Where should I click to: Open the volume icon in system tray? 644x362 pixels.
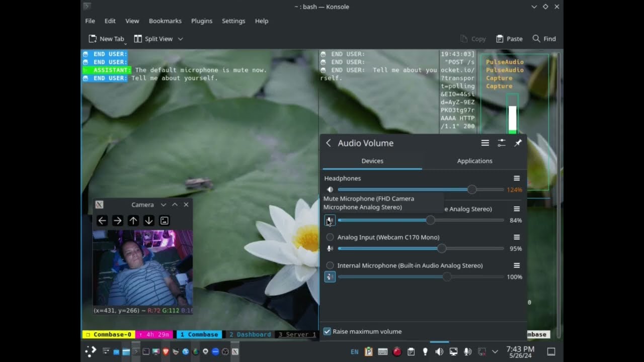click(x=439, y=351)
